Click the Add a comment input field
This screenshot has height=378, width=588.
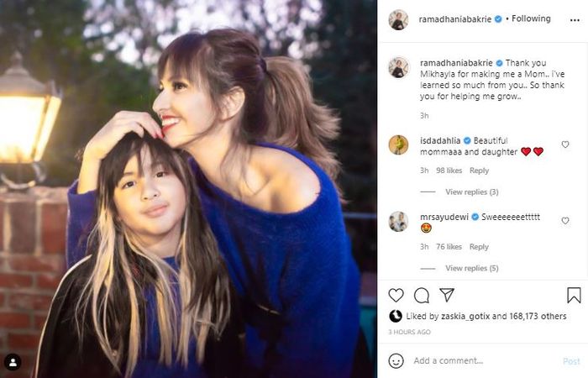point(484,360)
